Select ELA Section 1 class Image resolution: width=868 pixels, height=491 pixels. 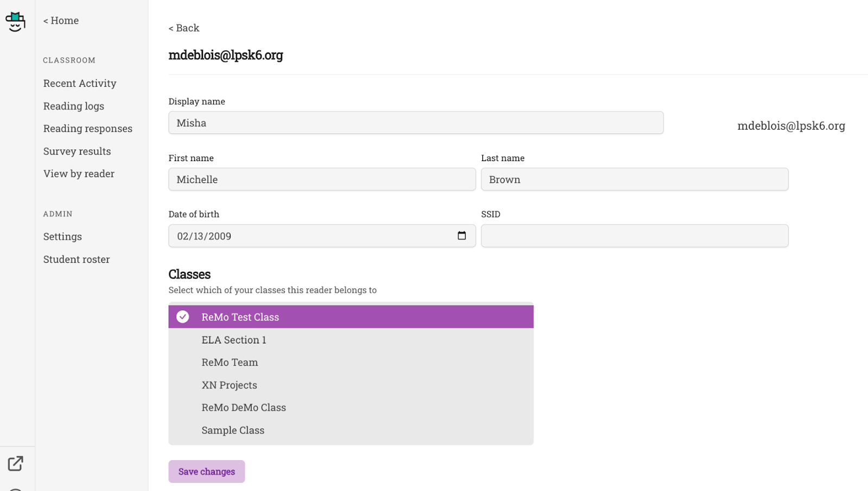click(x=351, y=340)
